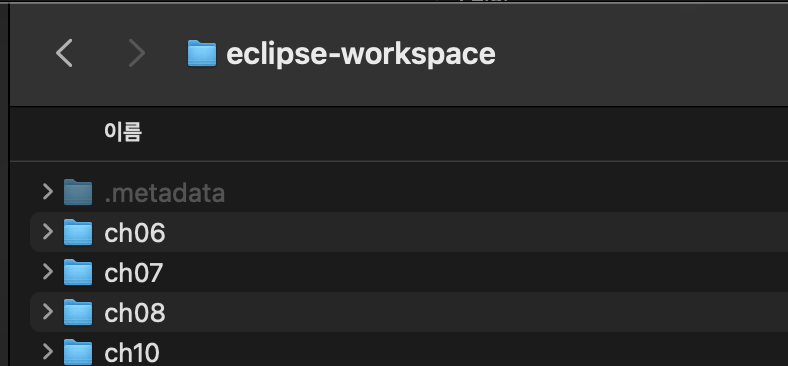Expand the ch06 folder chevron
The width and height of the screenshot is (788, 366).
pyautogui.click(x=48, y=232)
